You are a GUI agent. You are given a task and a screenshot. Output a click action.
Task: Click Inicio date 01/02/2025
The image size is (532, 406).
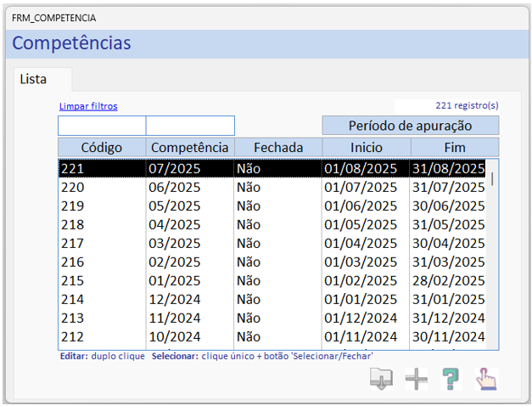click(x=361, y=280)
